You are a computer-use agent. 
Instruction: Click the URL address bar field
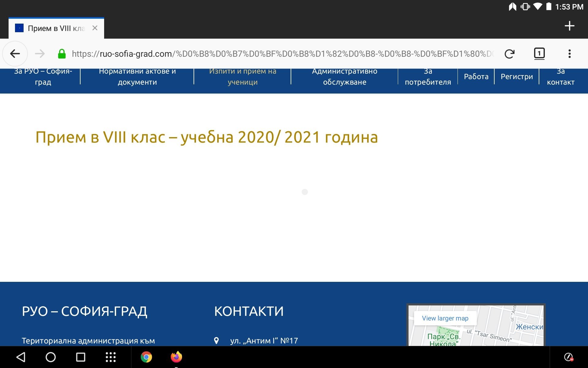coord(282,54)
